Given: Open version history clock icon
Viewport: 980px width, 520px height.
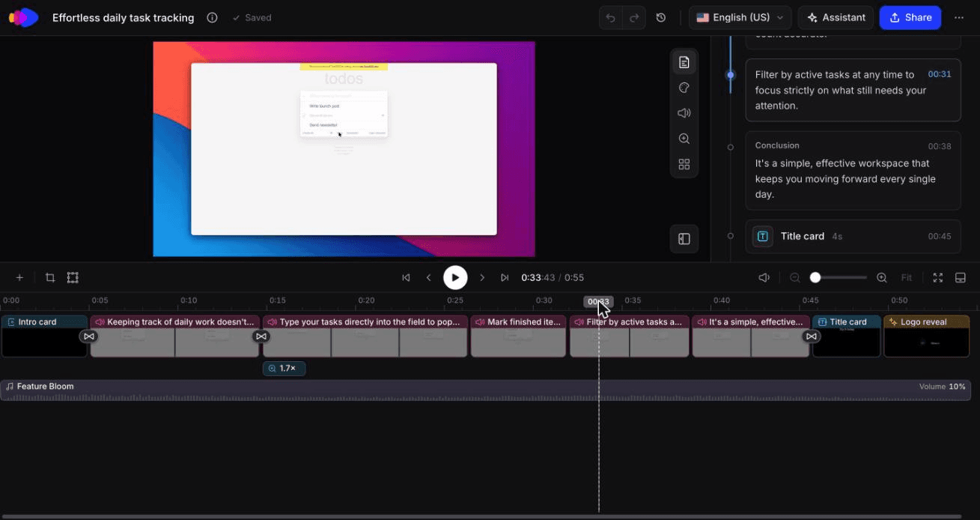Looking at the screenshot, I should pyautogui.click(x=661, y=17).
